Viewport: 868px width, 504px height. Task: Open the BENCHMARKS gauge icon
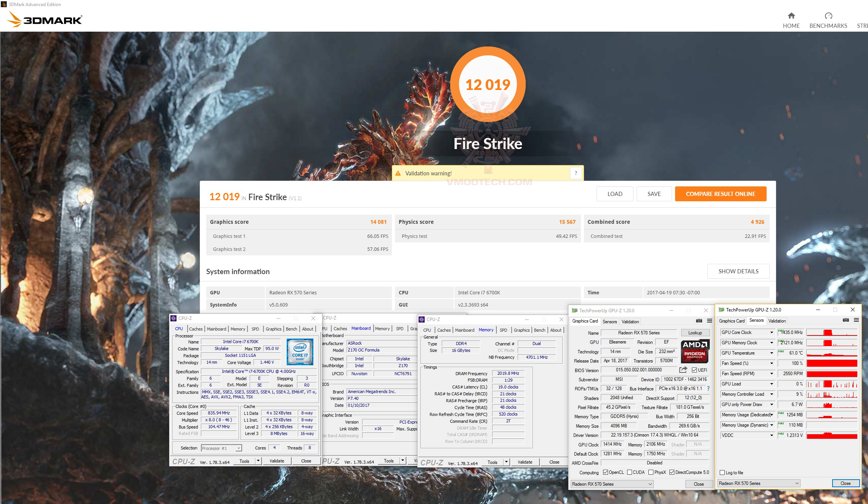pos(828,16)
